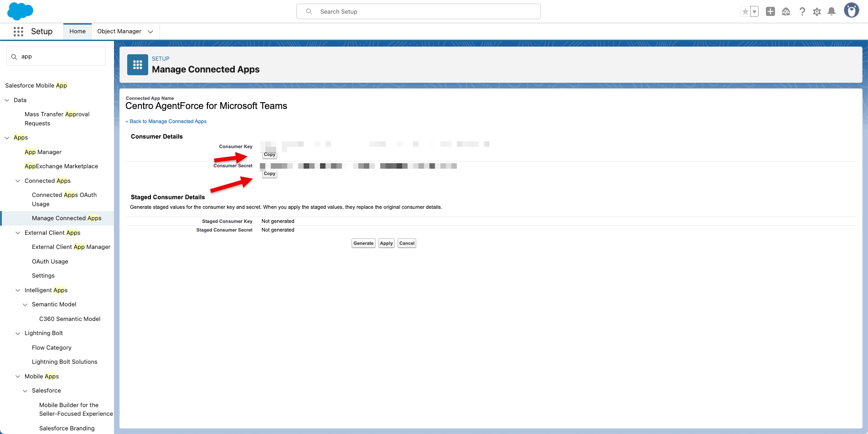
Task: Open the Global Actions plus icon
Action: 770,12
